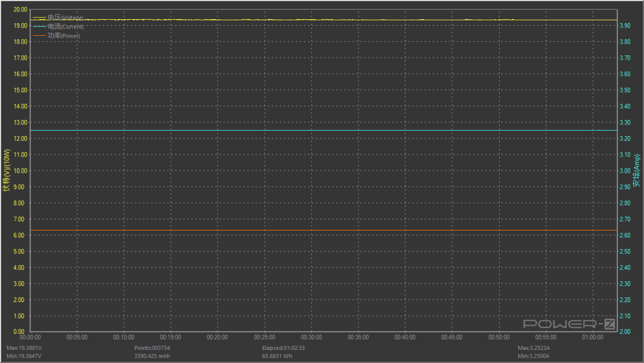Click the left axis title 伏特(V)/(10W)
644x363 pixels.
click(6, 170)
